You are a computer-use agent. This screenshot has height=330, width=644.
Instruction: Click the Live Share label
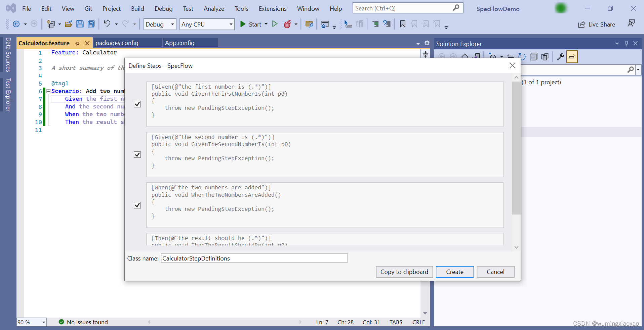coord(602,25)
